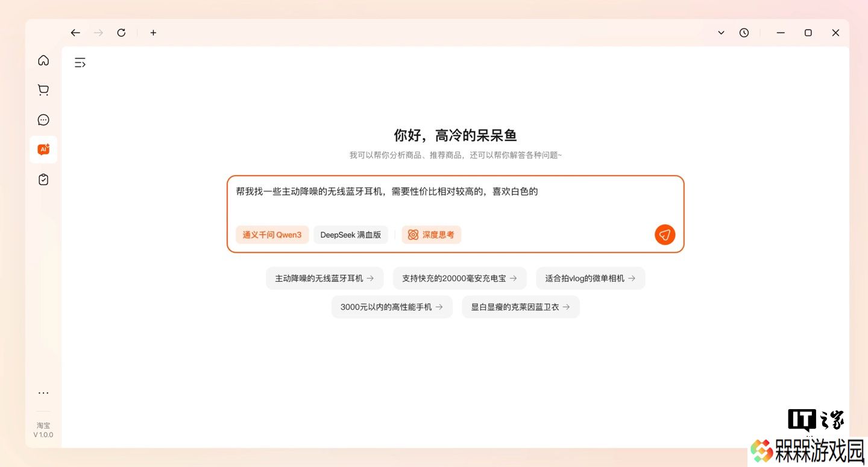Viewport: 868px width, 467px height.
Task: Open a new tab with plus icon
Action: coord(153,33)
